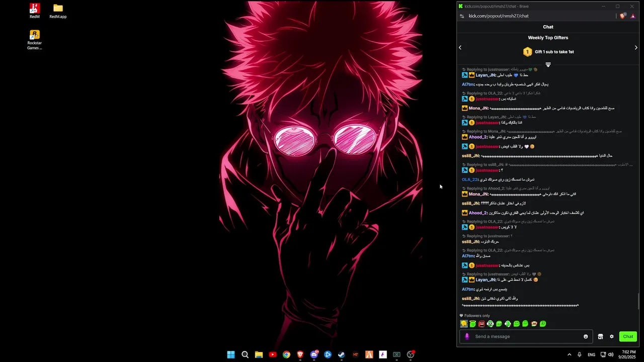Click 'Gift 1 sub to take 1st' text
The height and width of the screenshot is (362, 644).
(554, 52)
